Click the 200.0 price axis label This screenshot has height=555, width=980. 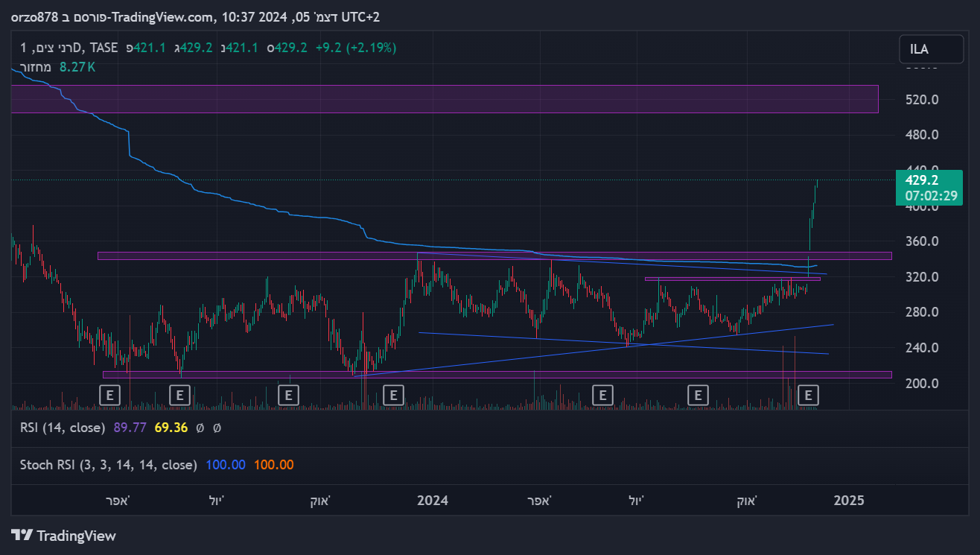point(922,383)
